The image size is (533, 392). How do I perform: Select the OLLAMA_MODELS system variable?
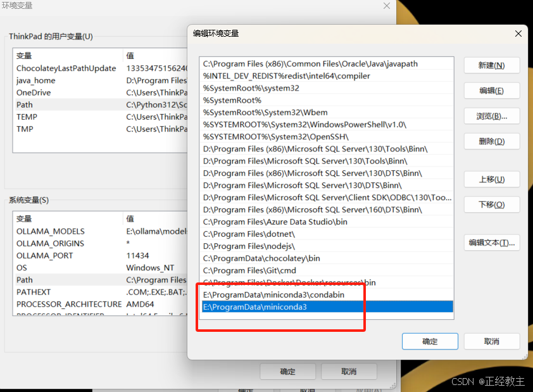(x=100, y=232)
